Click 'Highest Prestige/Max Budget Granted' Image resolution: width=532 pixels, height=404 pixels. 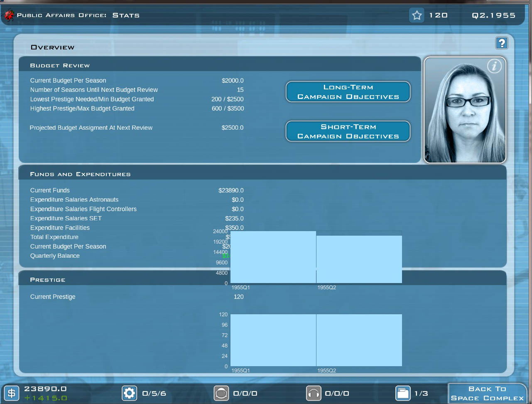pyautogui.click(x=82, y=108)
